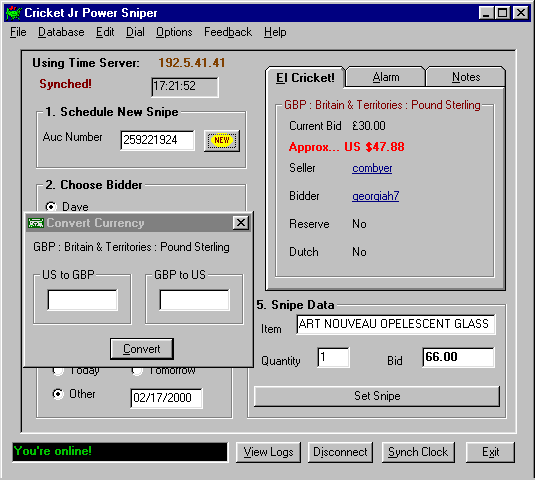Click the Convert Currency dialog icon
This screenshot has width=535, height=480.
(36, 223)
